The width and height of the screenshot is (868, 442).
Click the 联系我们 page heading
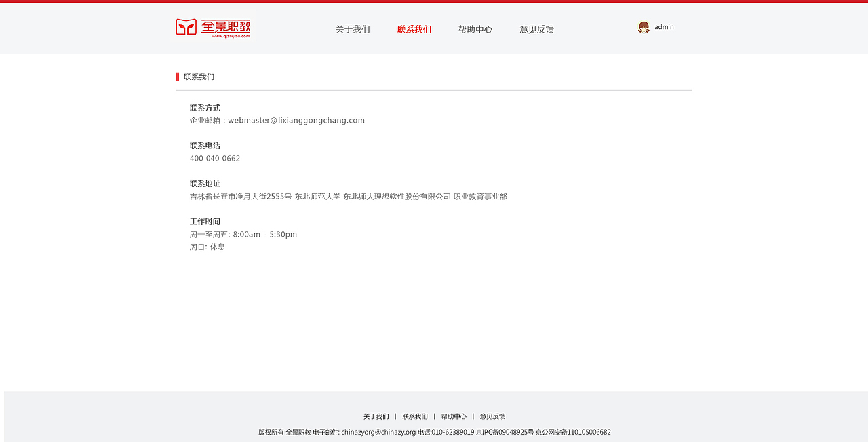point(199,77)
